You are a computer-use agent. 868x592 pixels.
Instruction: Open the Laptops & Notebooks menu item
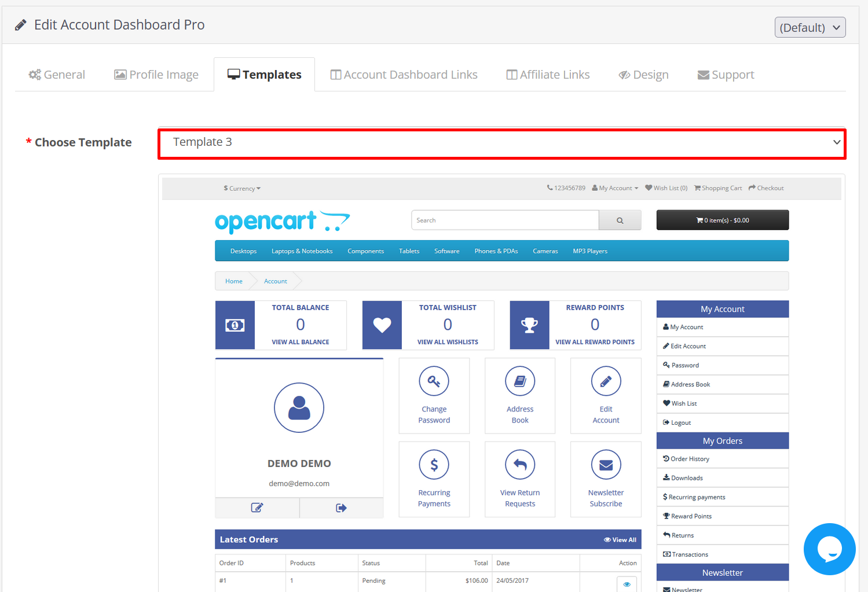click(x=302, y=251)
